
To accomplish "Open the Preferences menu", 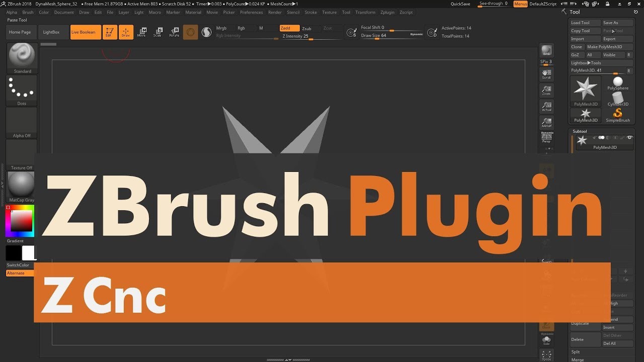I will 252,12.
